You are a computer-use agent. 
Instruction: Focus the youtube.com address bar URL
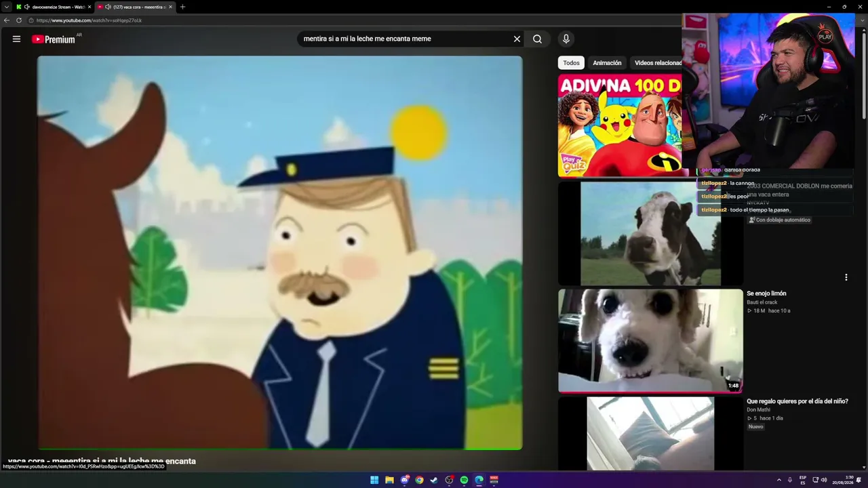90,20
